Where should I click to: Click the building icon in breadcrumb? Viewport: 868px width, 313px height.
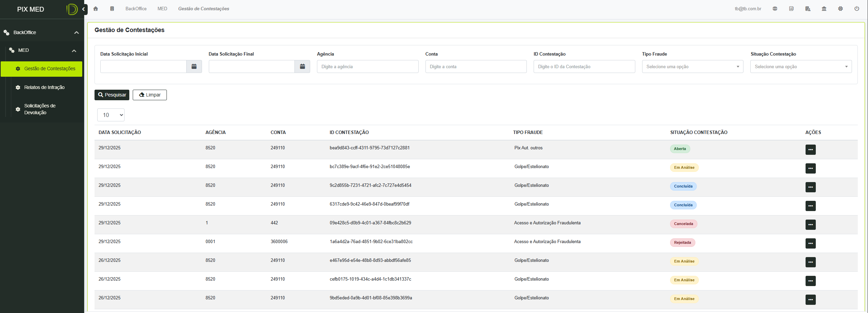(x=112, y=9)
